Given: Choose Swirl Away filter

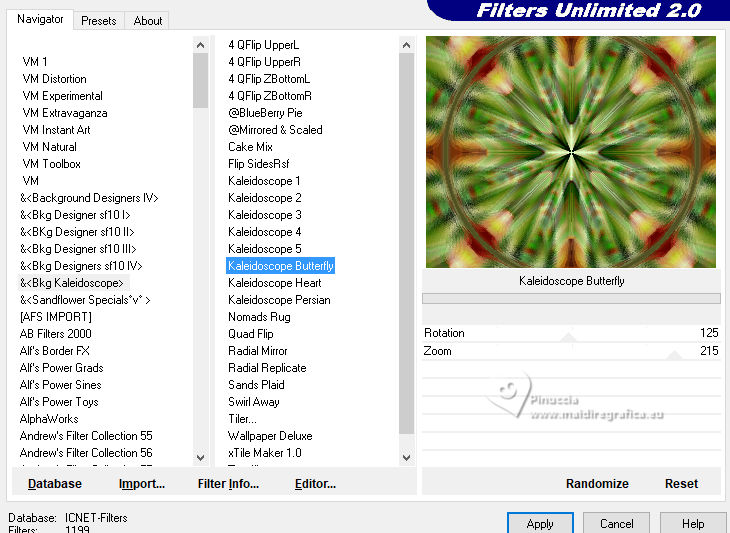Looking at the screenshot, I should (x=254, y=402).
